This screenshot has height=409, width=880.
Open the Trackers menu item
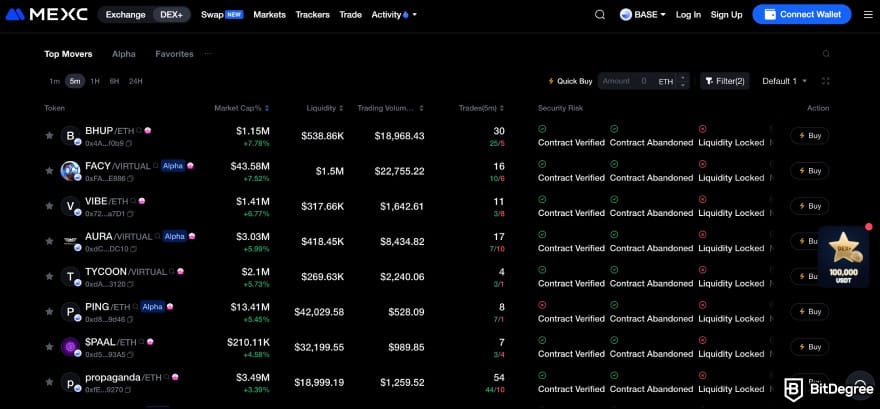pos(313,15)
